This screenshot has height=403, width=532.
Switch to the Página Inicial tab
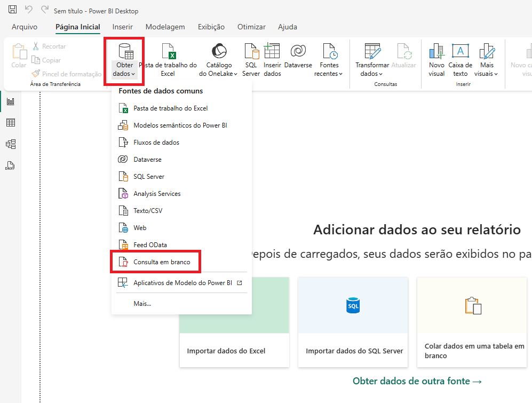click(78, 27)
